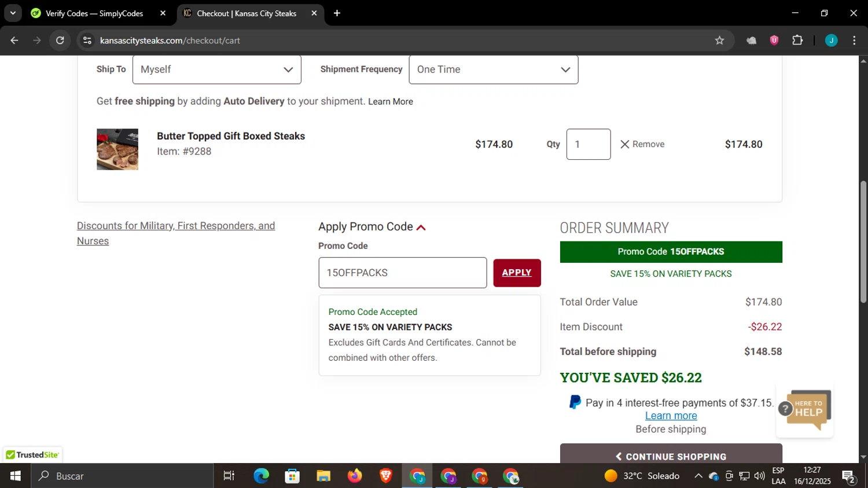
Task: Launch Firefox from taskbar
Action: point(354,476)
